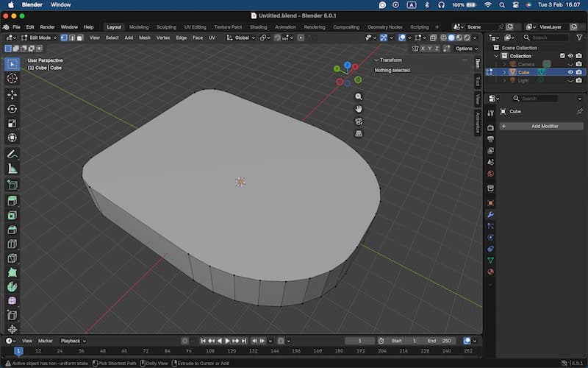Activate the Rotate tool

click(x=12, y=109)
